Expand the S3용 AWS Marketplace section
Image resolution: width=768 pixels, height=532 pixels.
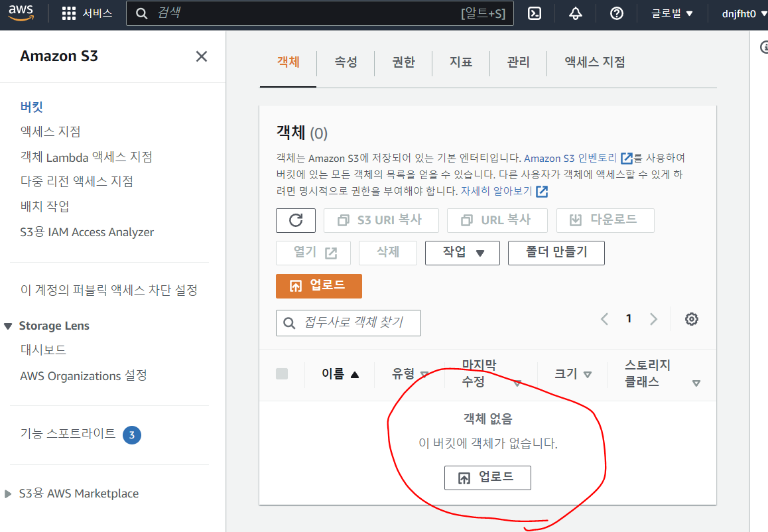coord(8,494)
